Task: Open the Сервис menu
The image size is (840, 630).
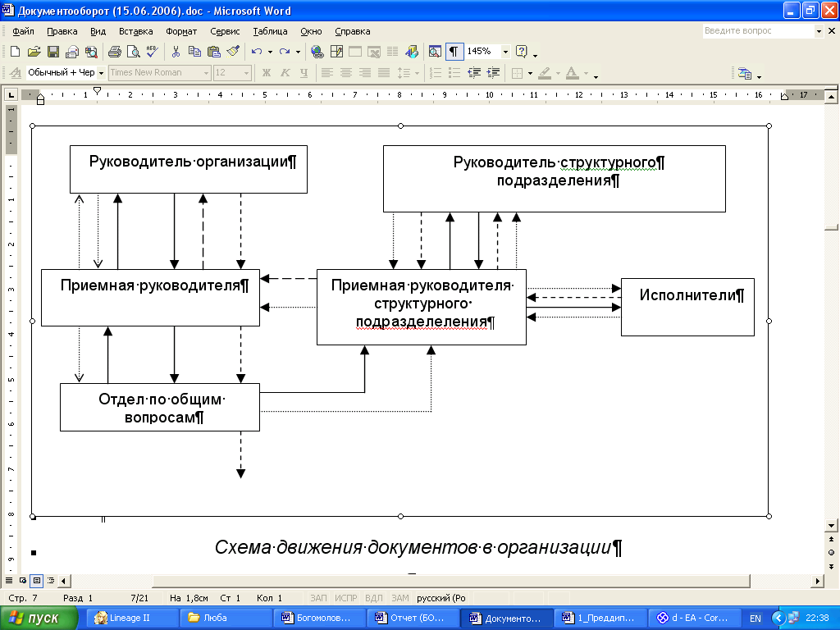Action: coord(225,31)
